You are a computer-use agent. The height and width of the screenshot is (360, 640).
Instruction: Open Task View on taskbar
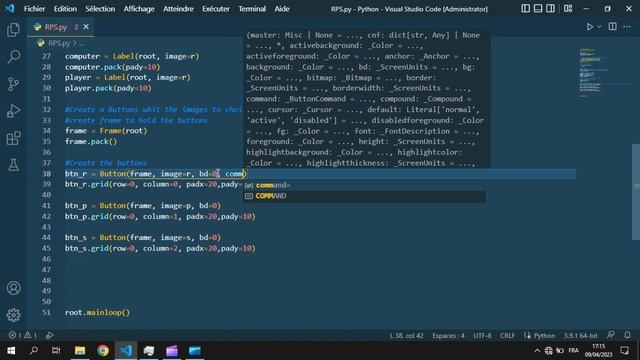pos(56,351)
